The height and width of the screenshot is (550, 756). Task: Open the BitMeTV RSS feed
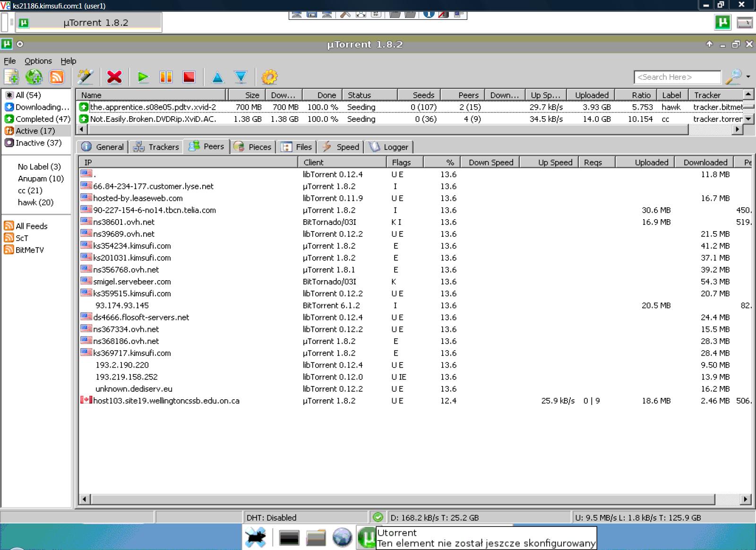(x=24, y=249)
